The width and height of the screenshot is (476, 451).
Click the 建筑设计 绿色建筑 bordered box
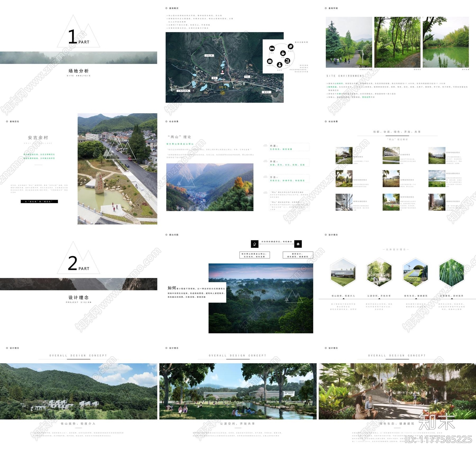298,255
